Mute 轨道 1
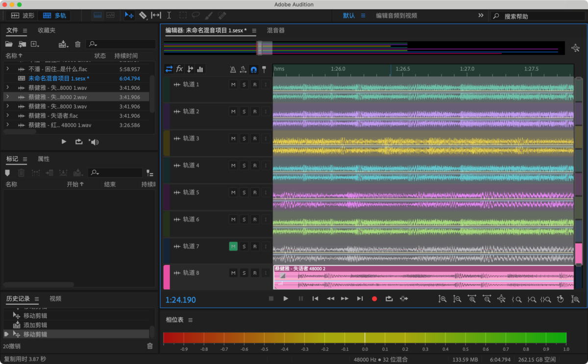The image size is (588, 364). point(233,85)
